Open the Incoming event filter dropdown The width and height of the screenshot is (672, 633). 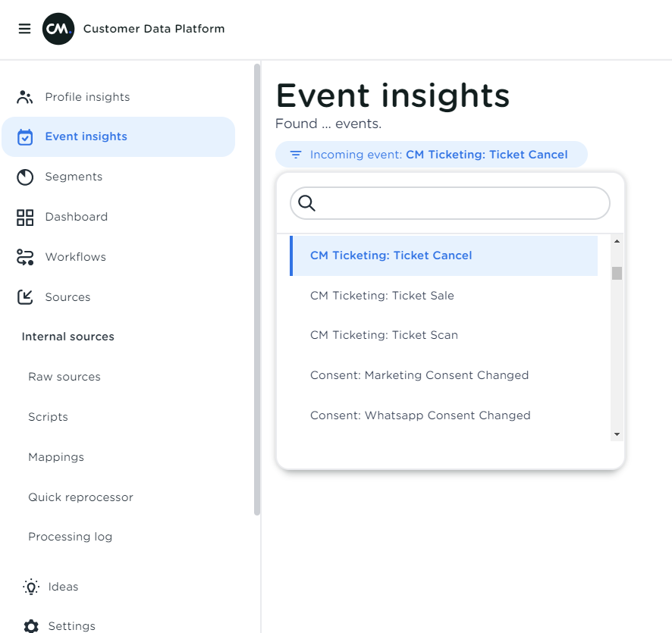[432, 154]
